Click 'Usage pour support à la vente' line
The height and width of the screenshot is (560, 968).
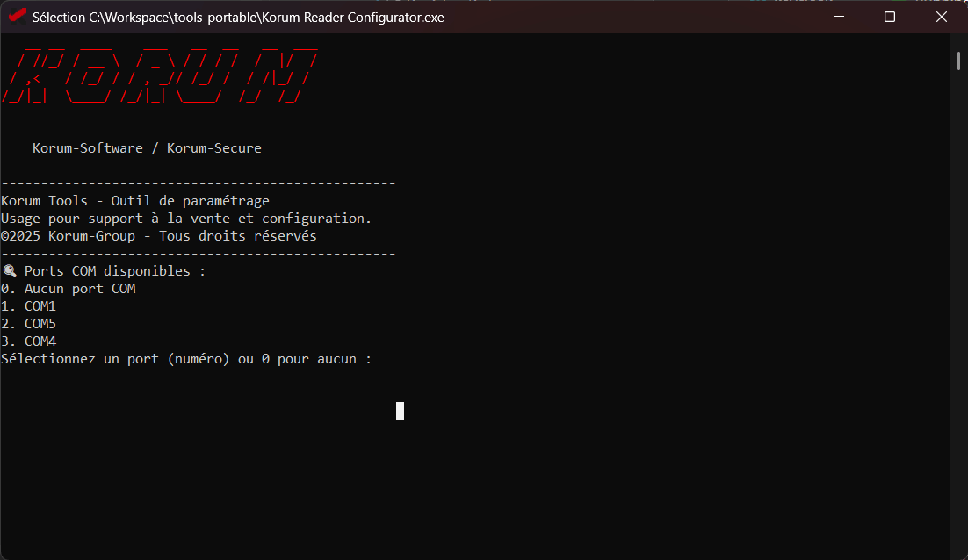[186, 219]
